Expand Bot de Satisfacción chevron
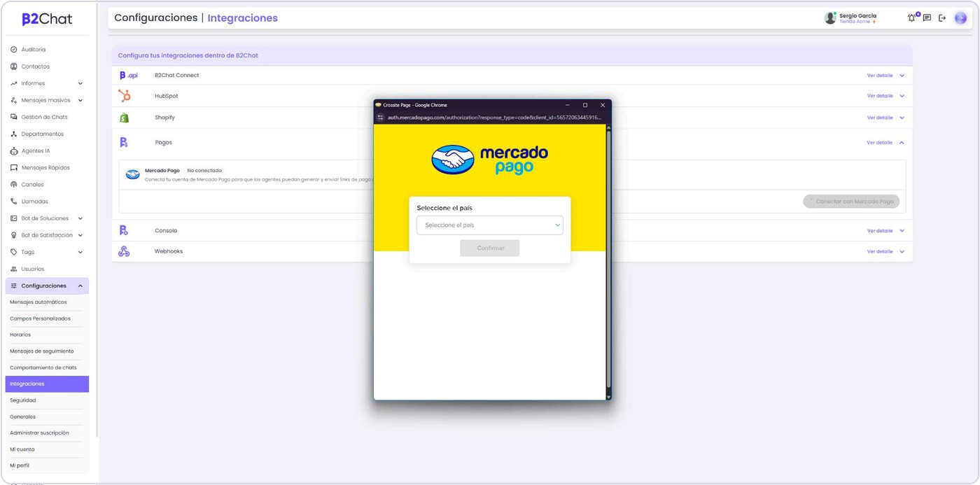The height and width of the screenshot is (485, 980). point(80,235)
